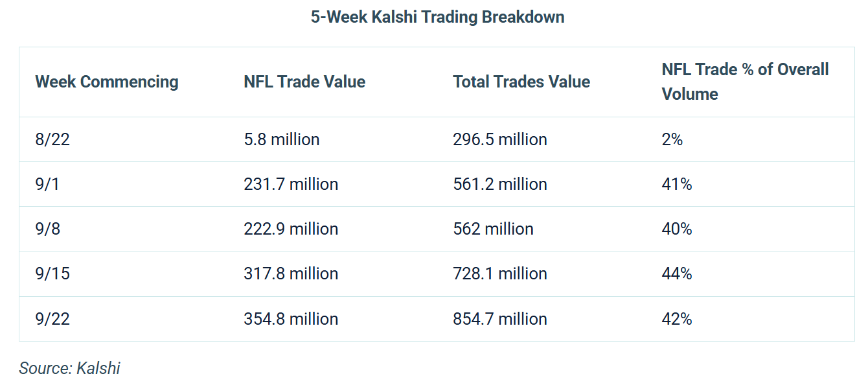Viewport: 868px width, 385px height.
Task: Select the 44% percentage cell
Action: [x=677, y=274]
